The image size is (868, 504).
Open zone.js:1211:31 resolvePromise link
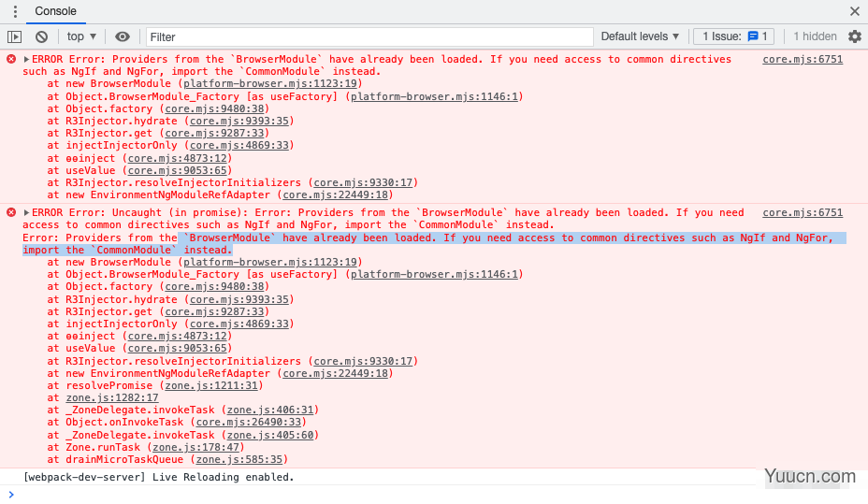tap(211, 385)
